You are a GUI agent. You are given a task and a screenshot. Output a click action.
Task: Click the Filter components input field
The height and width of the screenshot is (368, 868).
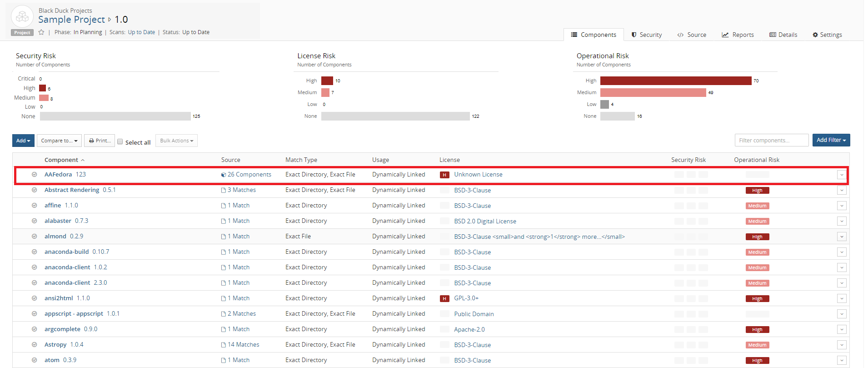tap(771, 140)
